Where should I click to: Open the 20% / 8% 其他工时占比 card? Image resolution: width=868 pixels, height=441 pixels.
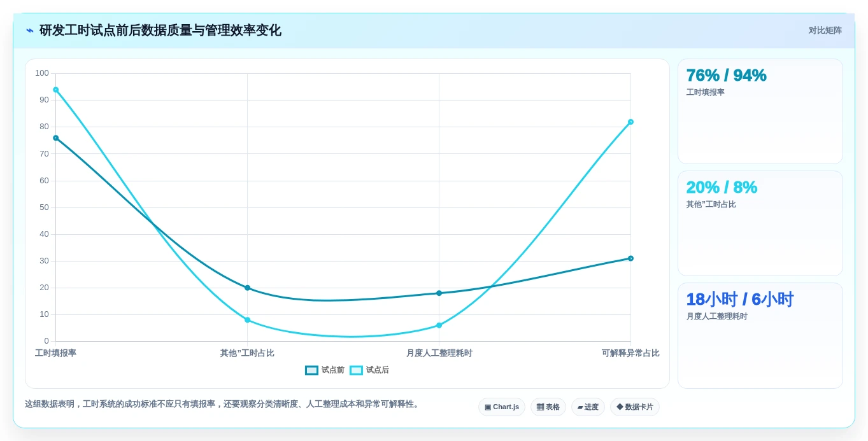pos(760,223)
